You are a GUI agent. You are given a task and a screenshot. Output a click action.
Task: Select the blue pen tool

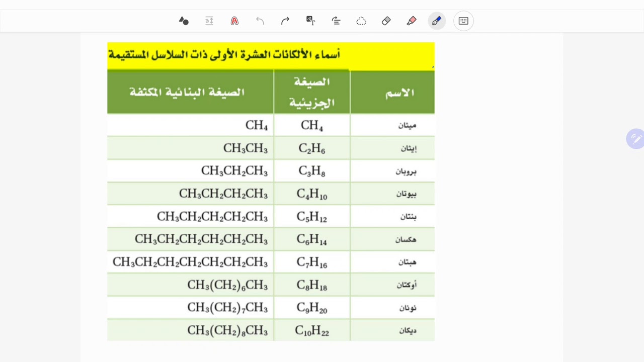(x=437, y=21)
